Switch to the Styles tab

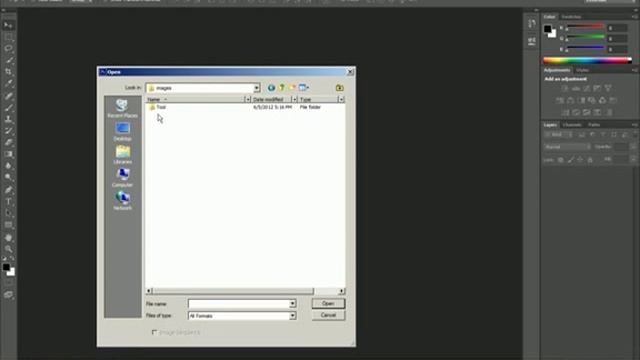tap(582, 70)
